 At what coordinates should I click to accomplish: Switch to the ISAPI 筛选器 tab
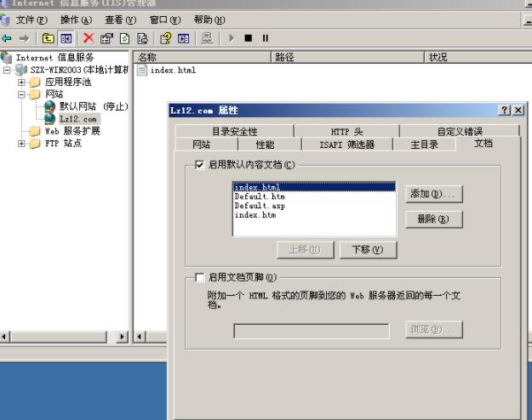point(346,145)
